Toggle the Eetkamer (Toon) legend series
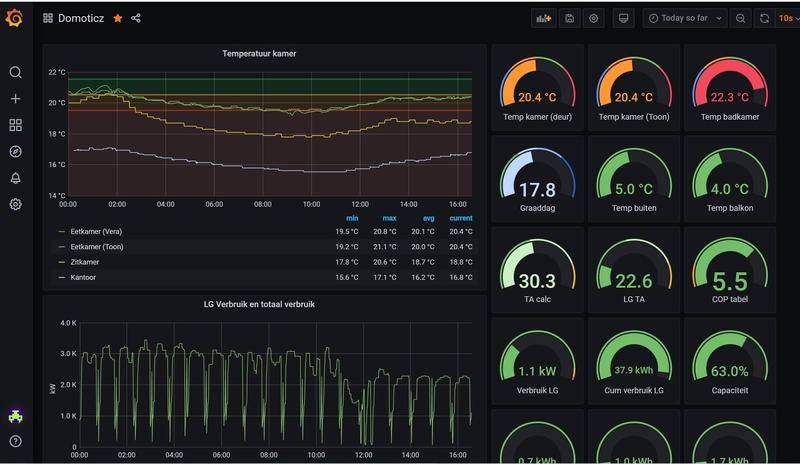The image size is (800, 464). coord(97,247)
